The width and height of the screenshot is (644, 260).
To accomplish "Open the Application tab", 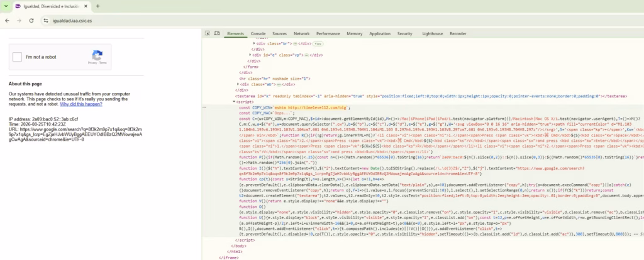I will click(379, 34).
